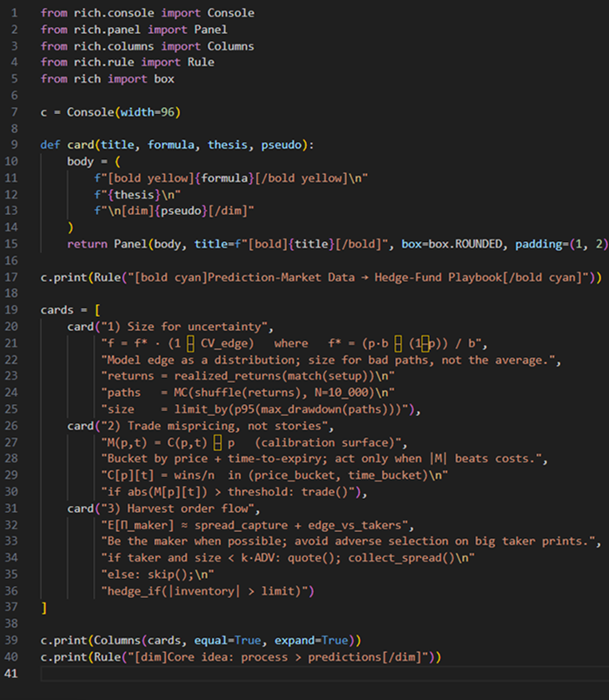Click "max_drawdown" on line 25
The image size is (609, 700).
click(x=301, y=409)
